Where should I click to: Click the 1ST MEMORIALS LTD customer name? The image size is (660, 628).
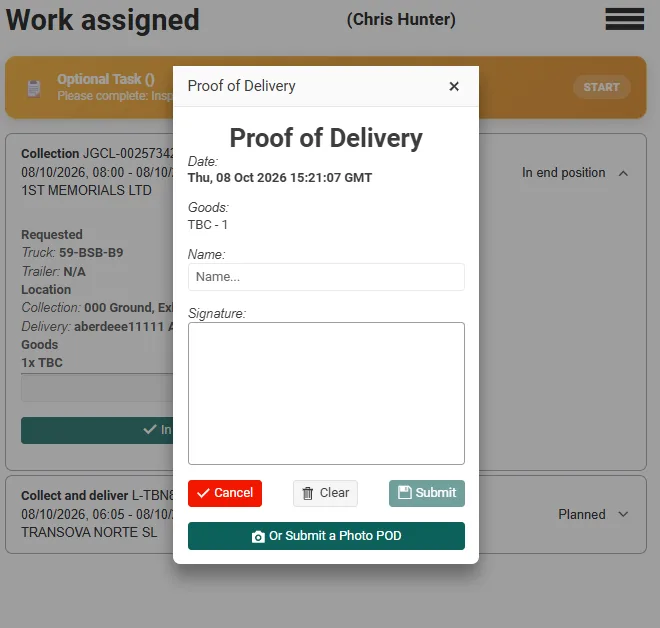click(x=86, y=190)
